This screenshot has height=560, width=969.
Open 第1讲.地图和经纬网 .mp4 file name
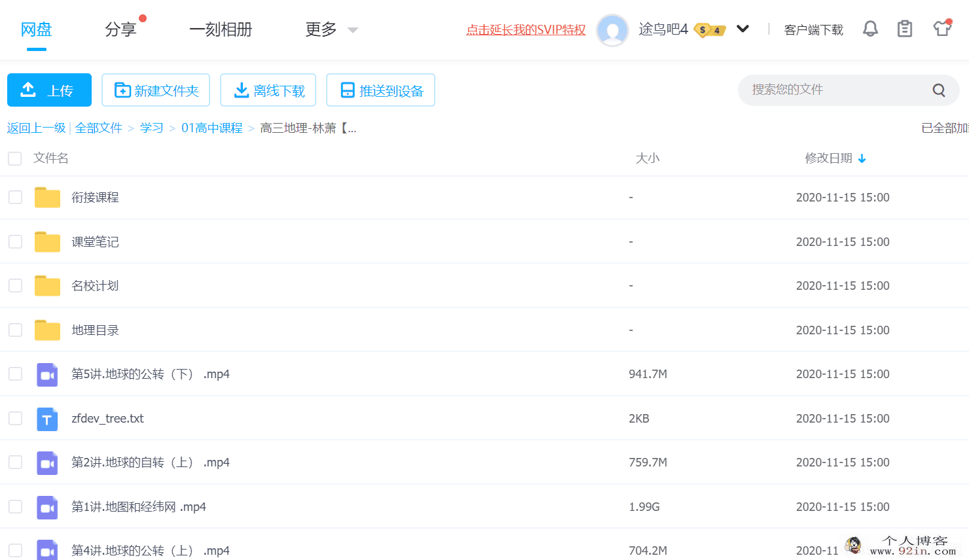tap(139, 507)
